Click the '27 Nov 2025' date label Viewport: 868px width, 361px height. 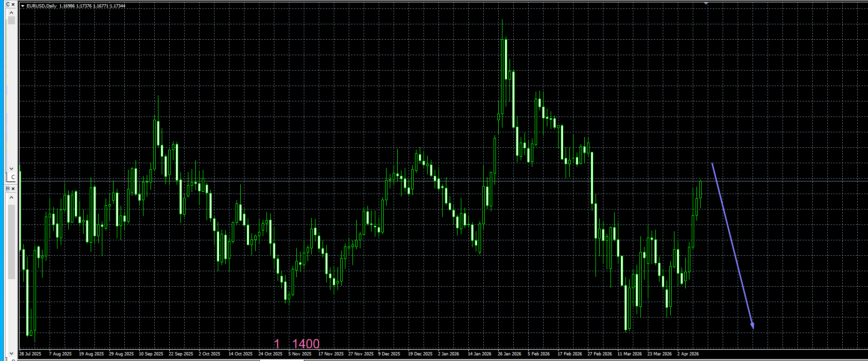tap(361, 354)
